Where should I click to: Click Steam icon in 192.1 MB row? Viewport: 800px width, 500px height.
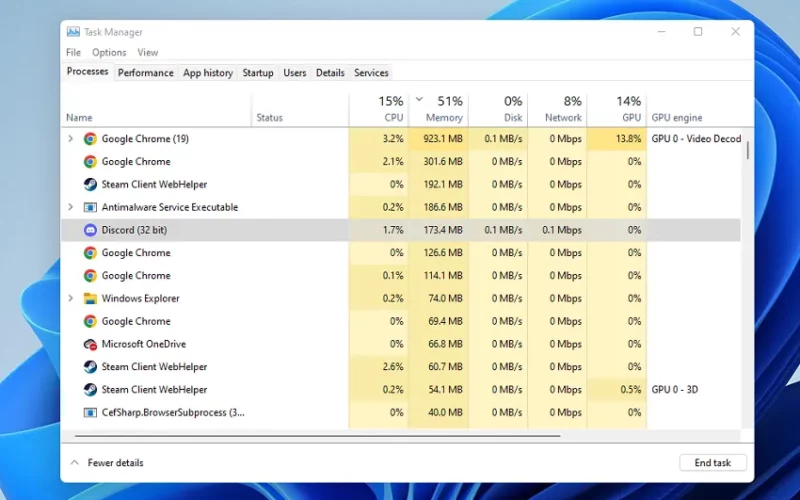[x=90, y=184]
